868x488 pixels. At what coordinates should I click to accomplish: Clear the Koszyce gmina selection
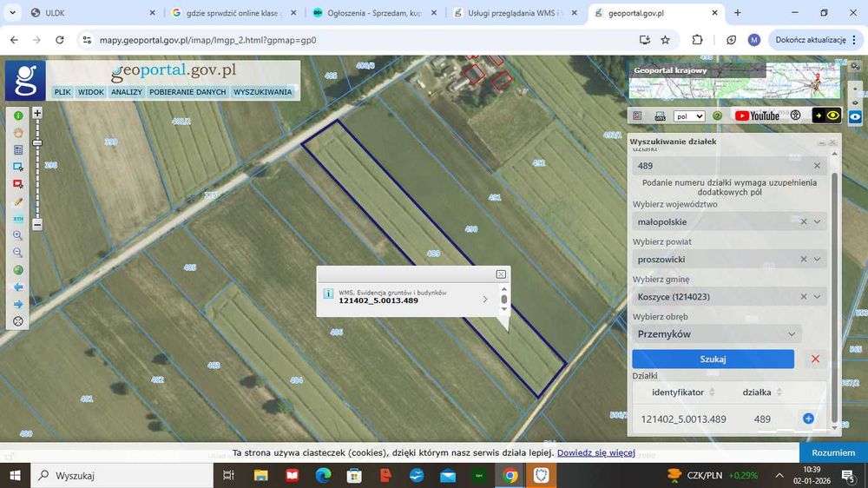pos(804,297)
